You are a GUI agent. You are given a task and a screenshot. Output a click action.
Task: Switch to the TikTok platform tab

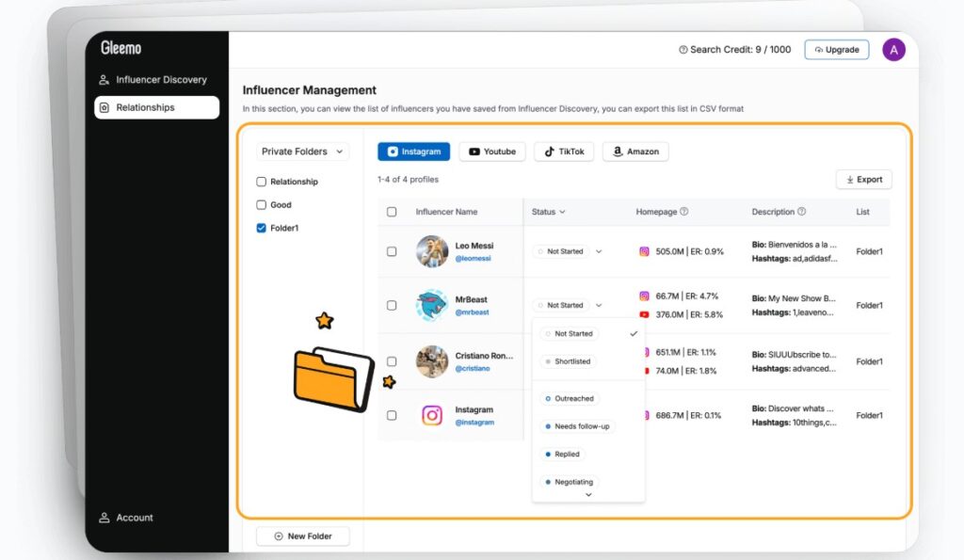(x=564, y=152)
